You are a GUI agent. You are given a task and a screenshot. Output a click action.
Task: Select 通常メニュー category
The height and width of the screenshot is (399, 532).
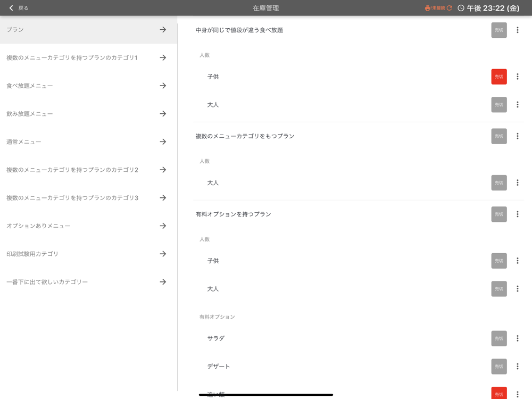pos(88,142)
